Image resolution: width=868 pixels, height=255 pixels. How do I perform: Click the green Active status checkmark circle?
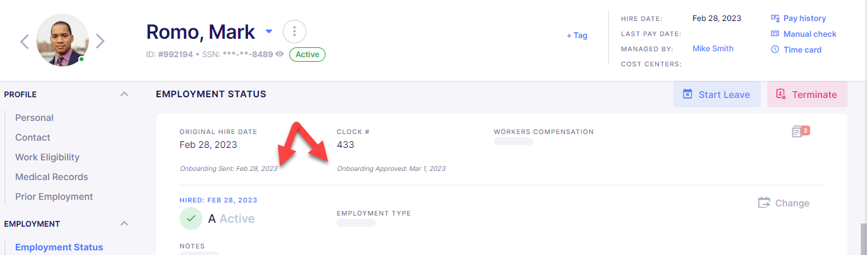click(191, 218)
